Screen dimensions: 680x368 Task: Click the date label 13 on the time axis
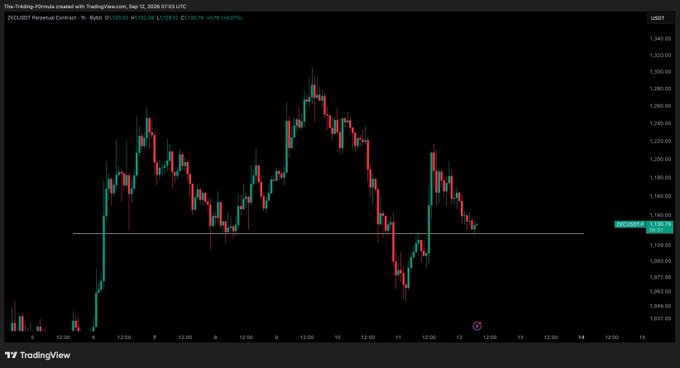[x=520, y=337]
